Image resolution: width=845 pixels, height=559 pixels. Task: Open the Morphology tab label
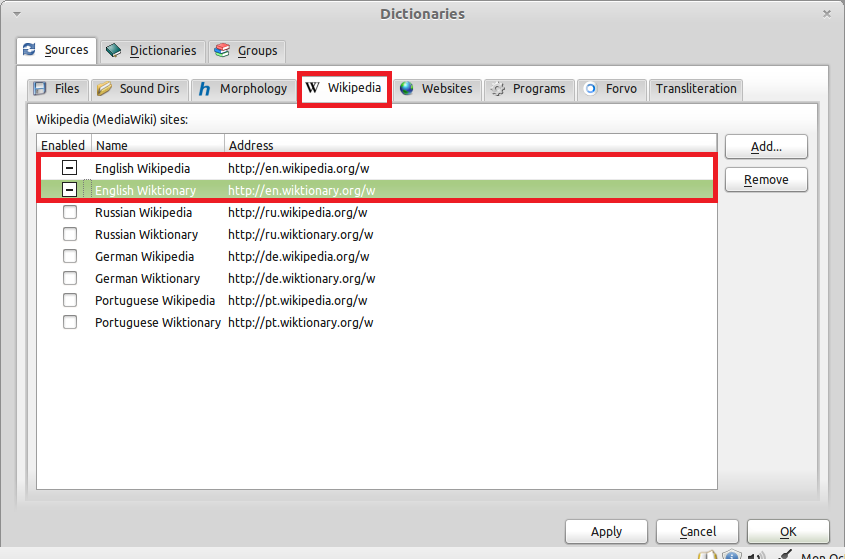253,89
